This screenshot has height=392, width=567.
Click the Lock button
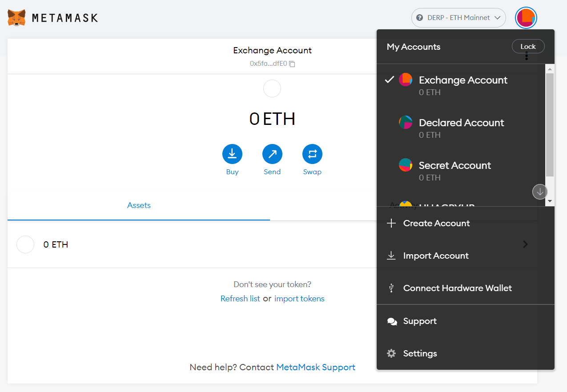pyautogui.click(x=528, y=47)
